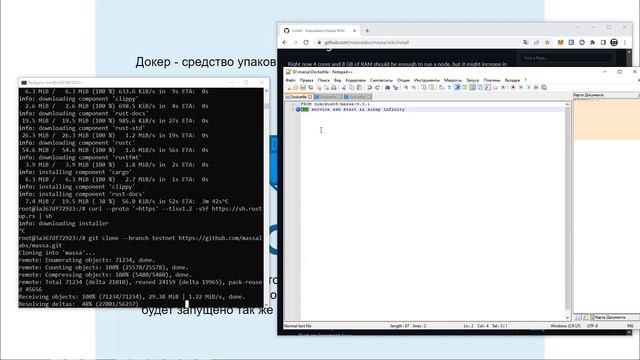The image size is (640, 360).
Task: Click UTF-8 encoding in status bar
Action: click(592, 326)
